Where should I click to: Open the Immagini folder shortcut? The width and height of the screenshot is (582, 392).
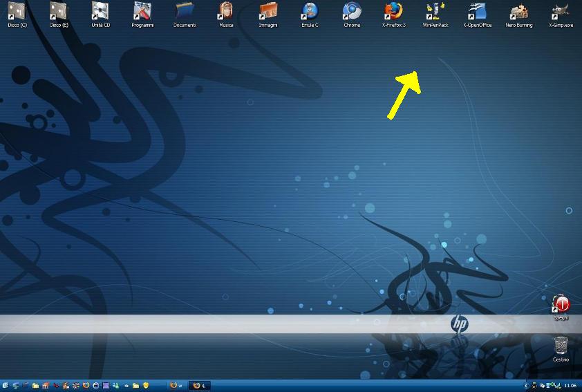268,12
